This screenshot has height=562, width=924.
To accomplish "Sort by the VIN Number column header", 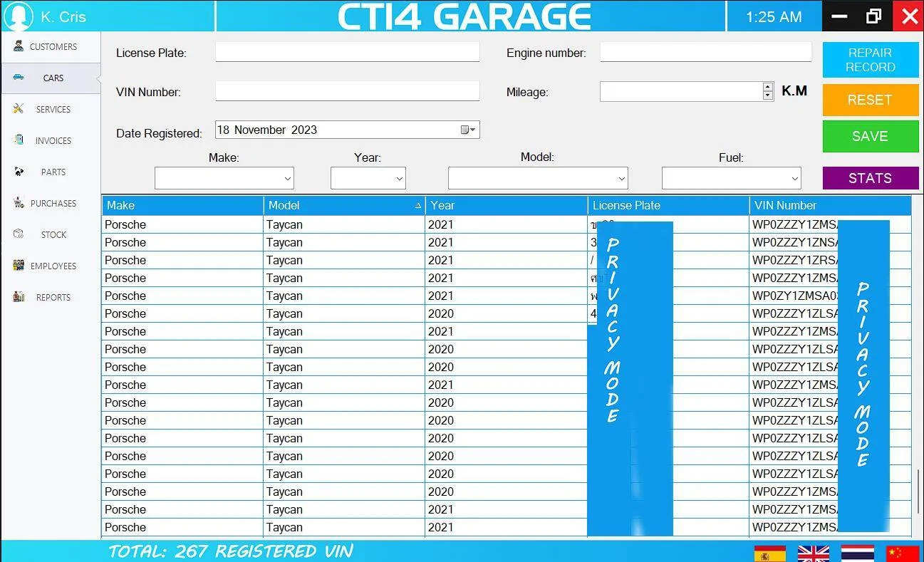I will pyautogui.click(x=830, y=205).
